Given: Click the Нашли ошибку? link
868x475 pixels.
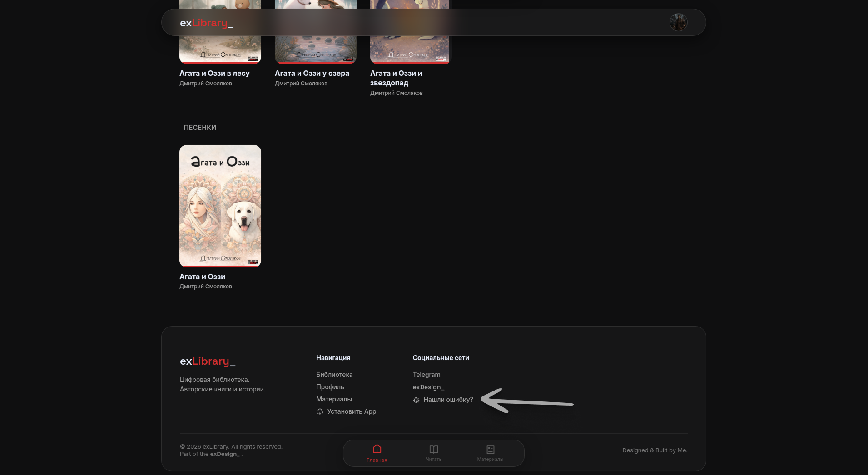Looking at the screenshot, I should click(448, 400).
